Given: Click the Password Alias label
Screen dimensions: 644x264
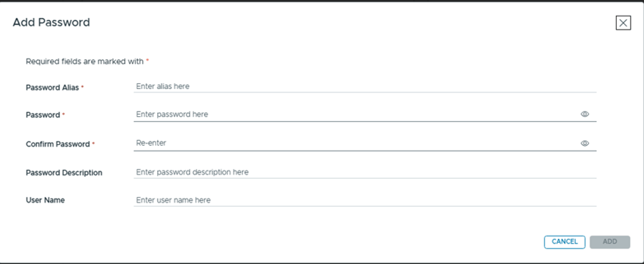Looking at the screenshot, I should point(52,87).
